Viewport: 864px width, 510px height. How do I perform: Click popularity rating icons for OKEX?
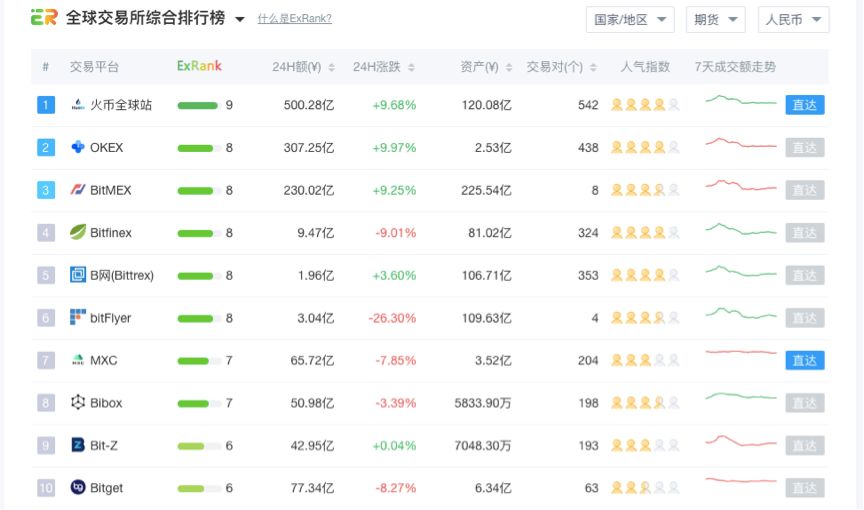point(645,147)
